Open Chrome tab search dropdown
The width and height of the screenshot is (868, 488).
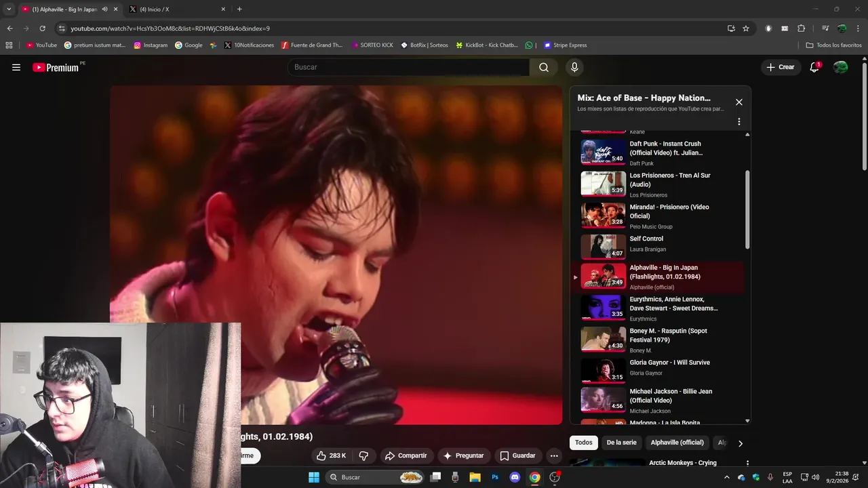tap(9, 9)
